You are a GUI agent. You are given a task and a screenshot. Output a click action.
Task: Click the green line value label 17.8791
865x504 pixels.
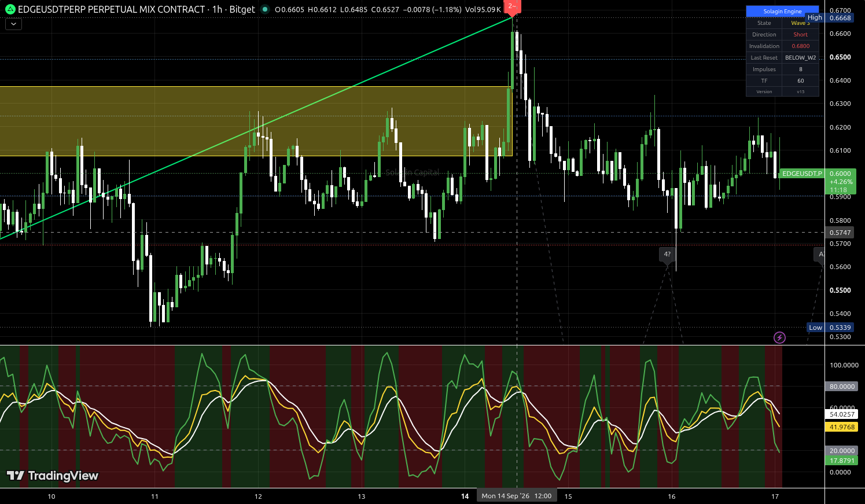point(842,461)
